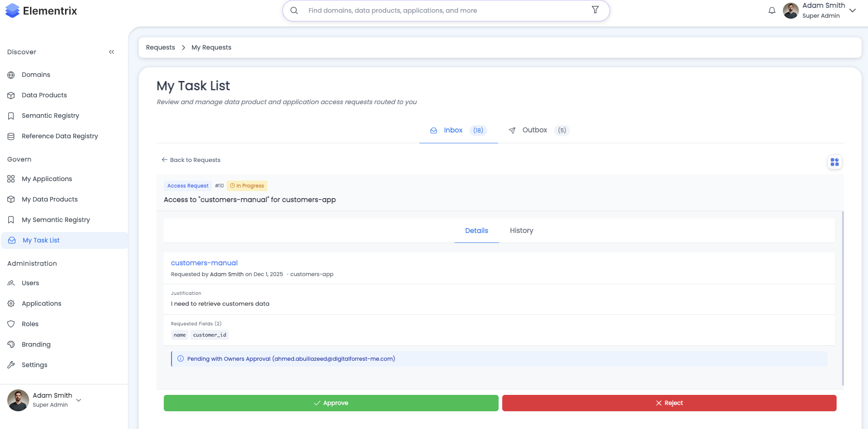Screen dimensions: 868x429
Task: Open the Settings wrench icon
Action: [11, 365]
